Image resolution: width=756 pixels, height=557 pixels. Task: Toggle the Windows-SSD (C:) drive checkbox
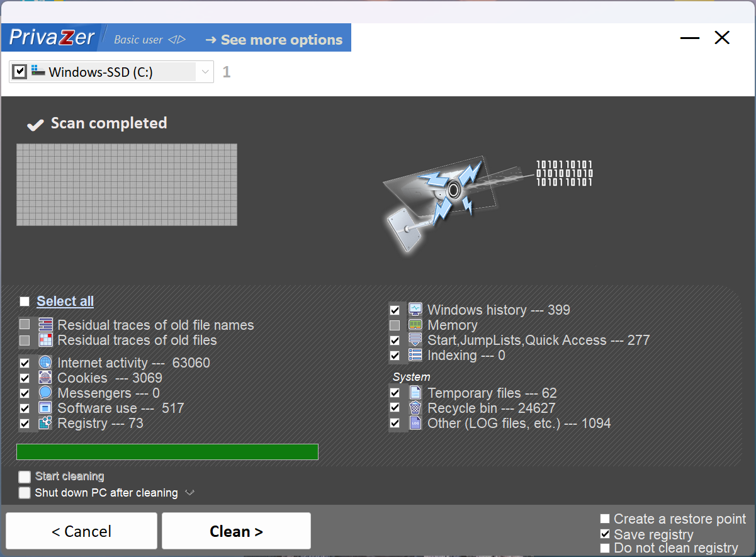point(20,71)
